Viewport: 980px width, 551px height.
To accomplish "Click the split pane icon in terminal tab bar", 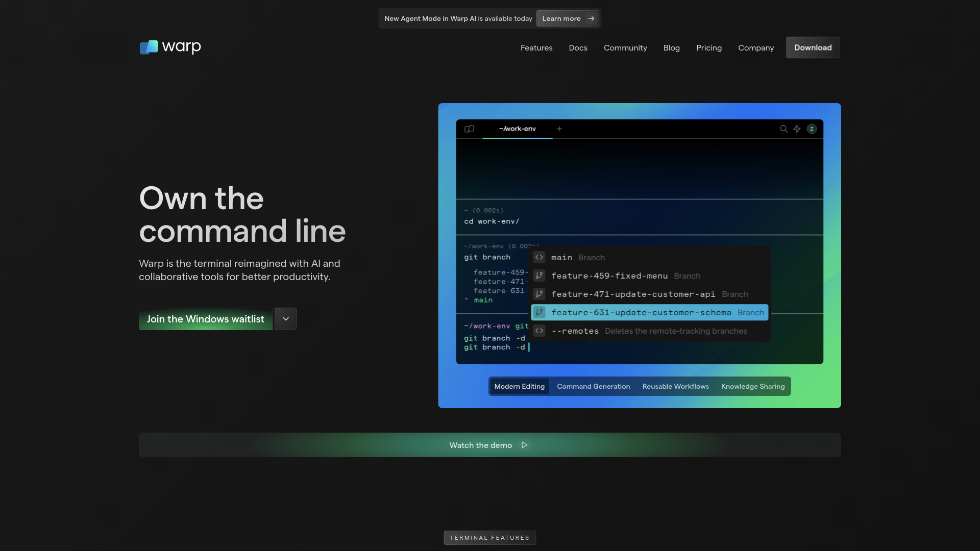I will click(x=469, y=129).
